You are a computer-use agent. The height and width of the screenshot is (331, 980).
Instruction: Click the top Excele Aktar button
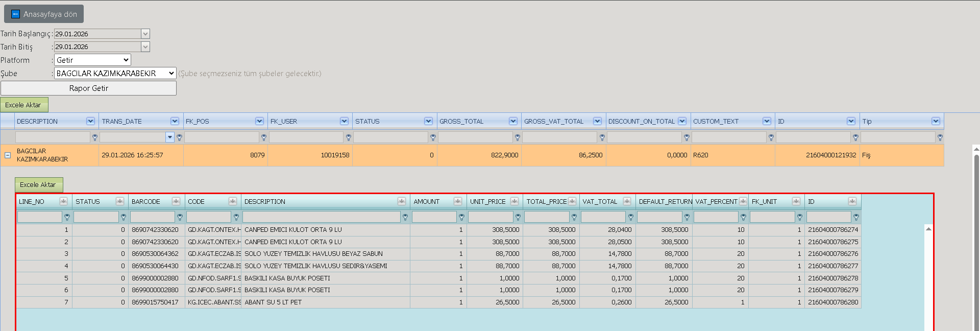click(24, 105)
